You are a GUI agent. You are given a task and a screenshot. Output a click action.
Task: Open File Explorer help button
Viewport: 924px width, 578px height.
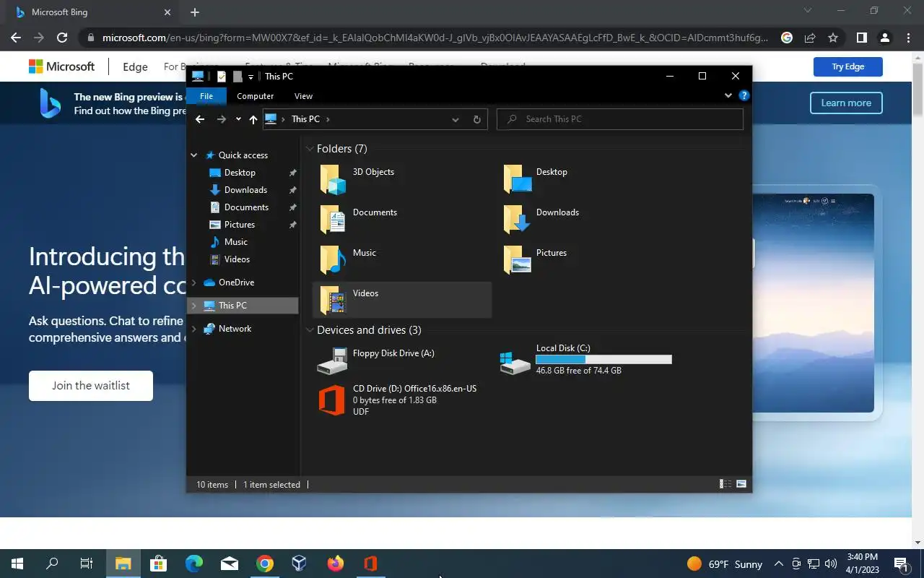point(744,95)
